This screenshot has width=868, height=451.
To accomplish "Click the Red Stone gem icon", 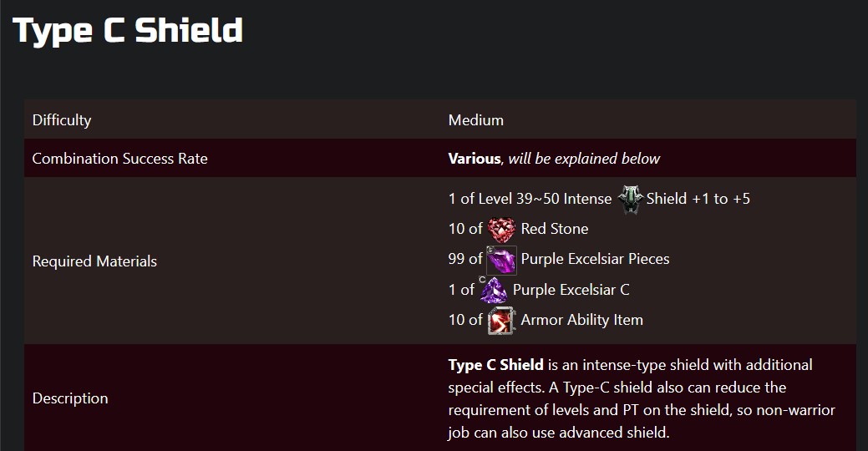I will tap(502, 229).
